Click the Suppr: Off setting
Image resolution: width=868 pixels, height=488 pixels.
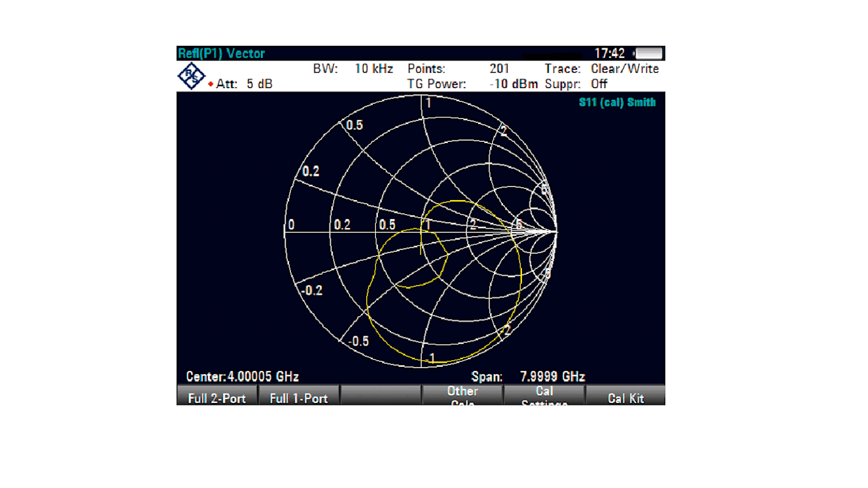(x=576, y=84)
